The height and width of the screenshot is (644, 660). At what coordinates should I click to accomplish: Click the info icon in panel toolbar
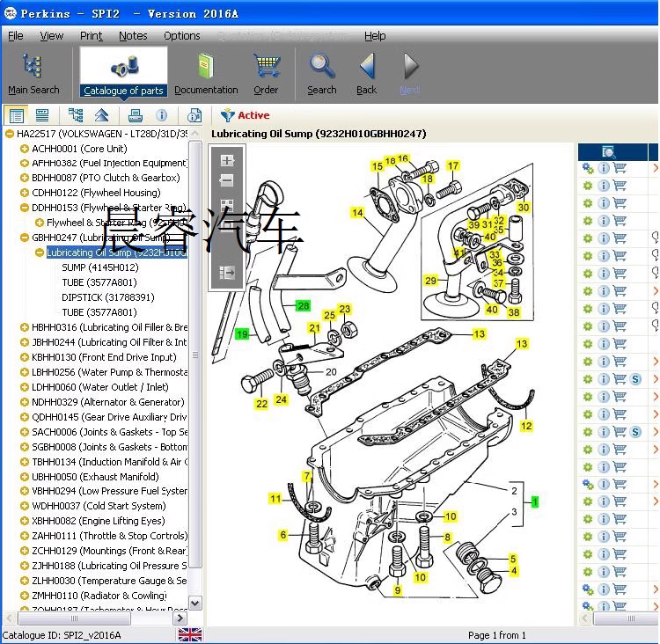click(161, 115)
